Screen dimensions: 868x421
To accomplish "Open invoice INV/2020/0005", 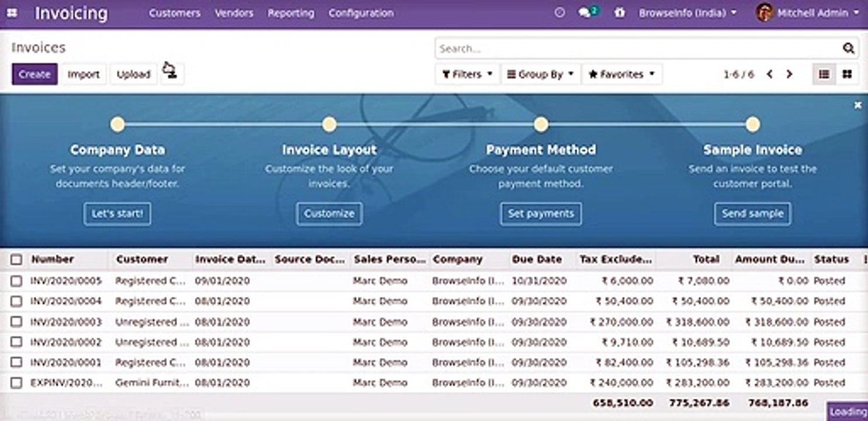I will click(66, 281).
